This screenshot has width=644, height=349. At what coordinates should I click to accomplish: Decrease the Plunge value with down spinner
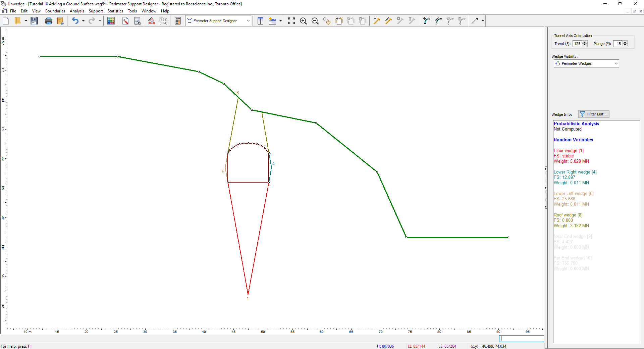tap(625, 45)
